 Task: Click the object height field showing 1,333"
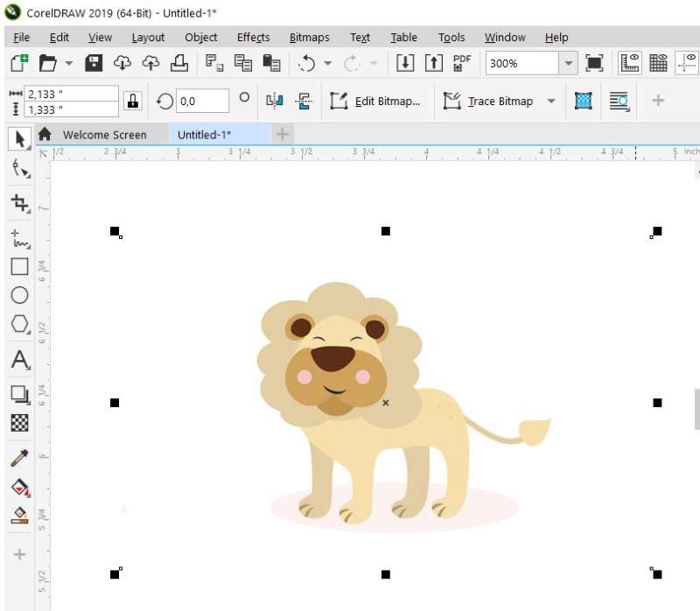[x=71, y=109]
